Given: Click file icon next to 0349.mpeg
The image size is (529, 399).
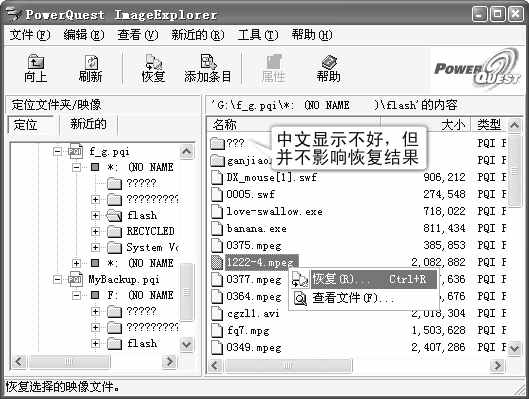Looking at the screenshot, I should (217, 348).
